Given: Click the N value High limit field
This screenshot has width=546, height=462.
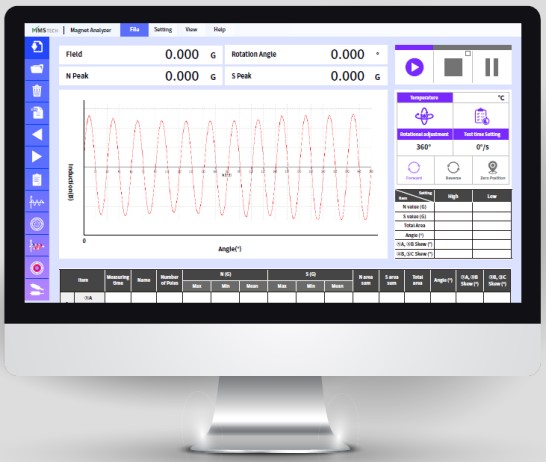Looking at the screenshot, I should tap(453, 207).
